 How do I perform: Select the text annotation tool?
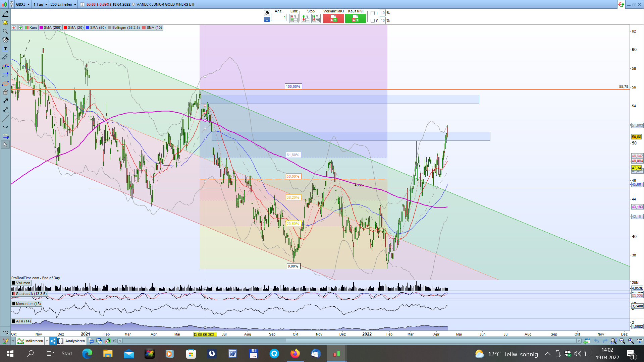click(5, 49)
